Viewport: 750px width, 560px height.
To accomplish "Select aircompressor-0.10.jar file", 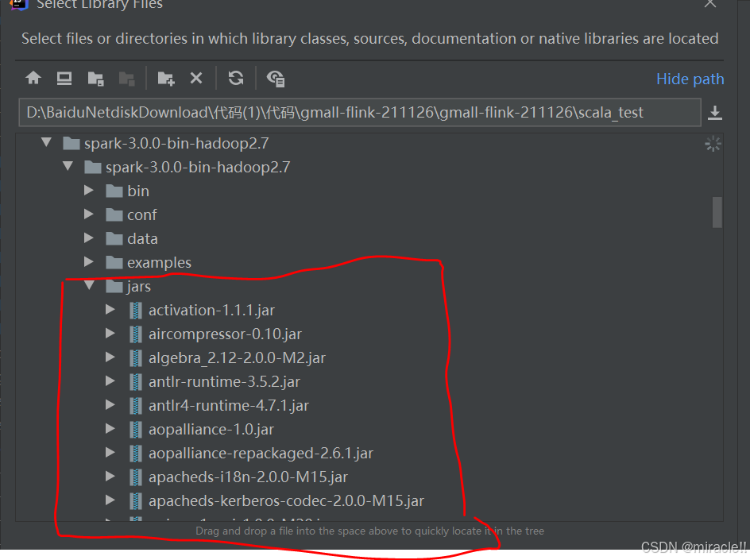I will point(216,334).
